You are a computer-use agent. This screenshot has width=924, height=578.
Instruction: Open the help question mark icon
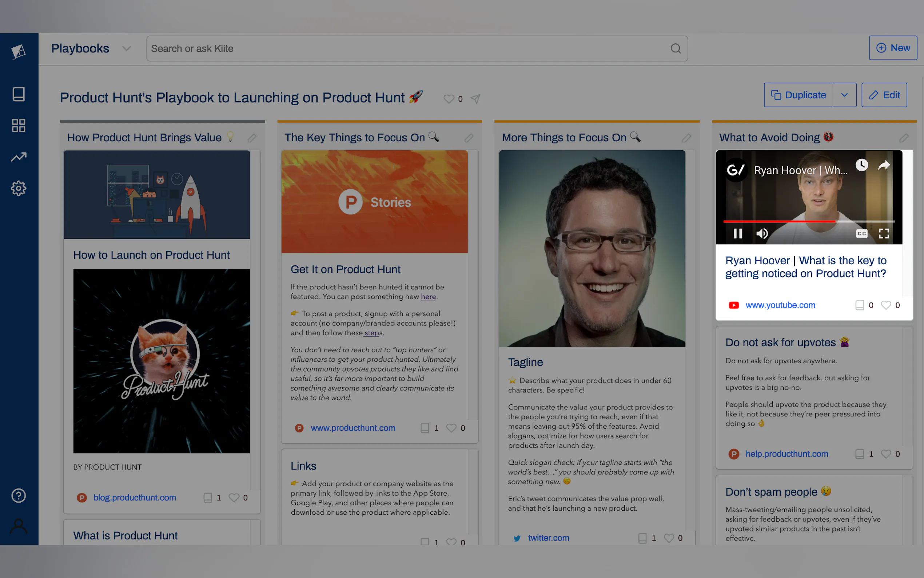(18, 495)
